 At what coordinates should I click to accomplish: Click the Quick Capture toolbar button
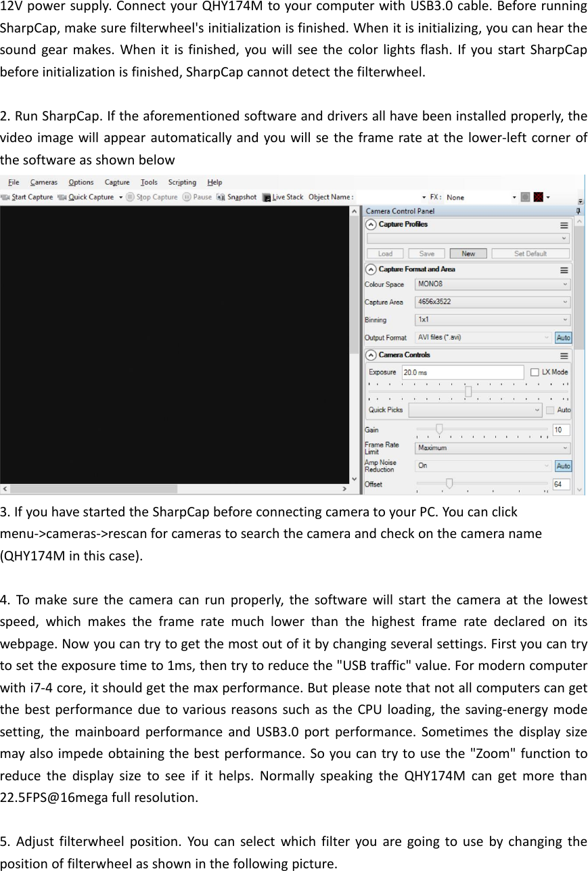pyautogui.click(x=86, y=197)
